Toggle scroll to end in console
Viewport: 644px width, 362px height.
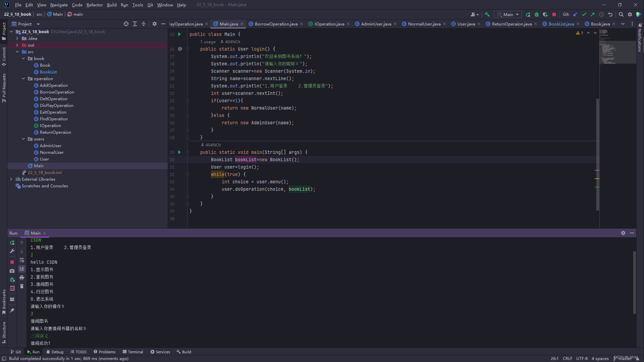(22, 269)
